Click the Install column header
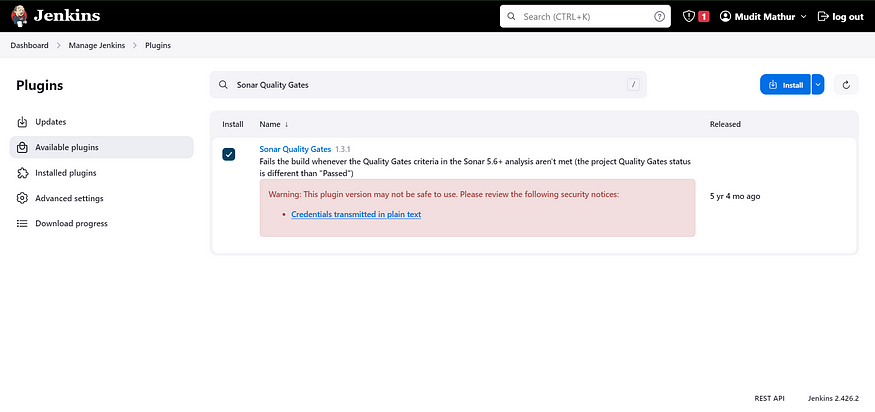 pos(233,124)
